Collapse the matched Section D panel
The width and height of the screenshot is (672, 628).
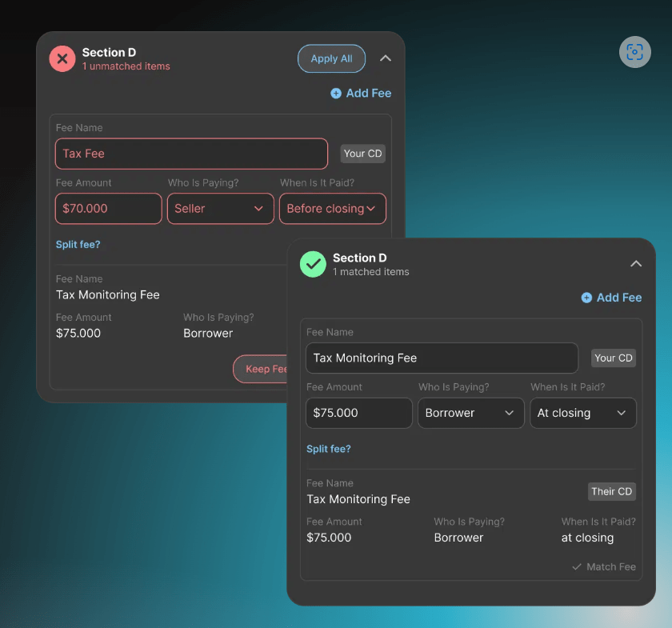point(636,263)
